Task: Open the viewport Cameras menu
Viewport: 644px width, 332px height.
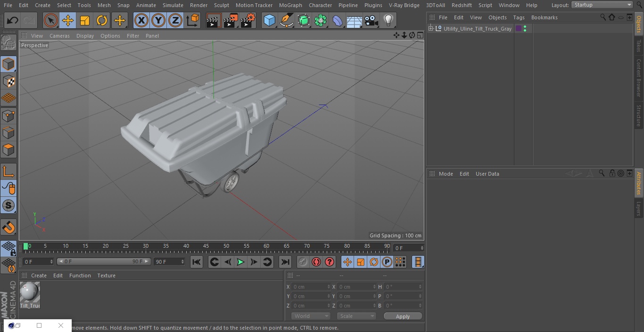Action: tap(59, 36)
